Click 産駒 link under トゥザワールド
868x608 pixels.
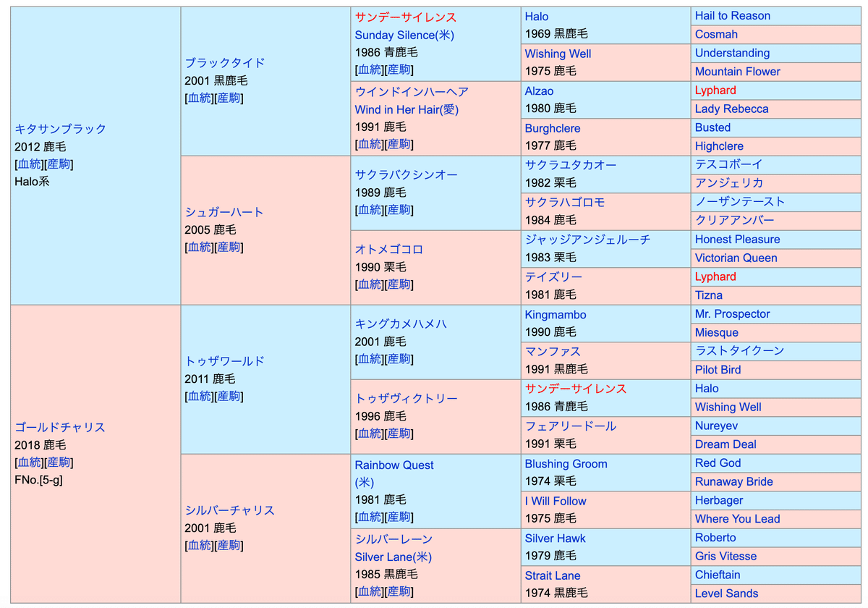point(229,397)
